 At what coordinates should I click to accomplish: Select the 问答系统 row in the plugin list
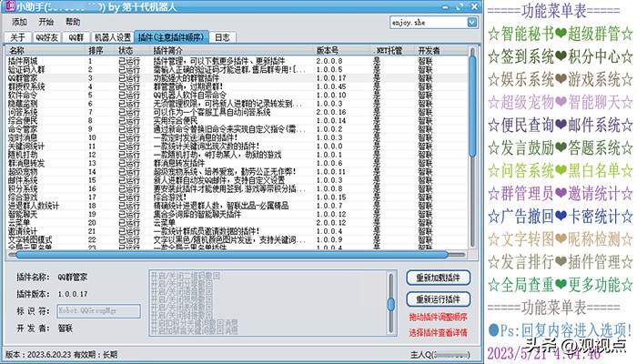click(x=238, y=112)
